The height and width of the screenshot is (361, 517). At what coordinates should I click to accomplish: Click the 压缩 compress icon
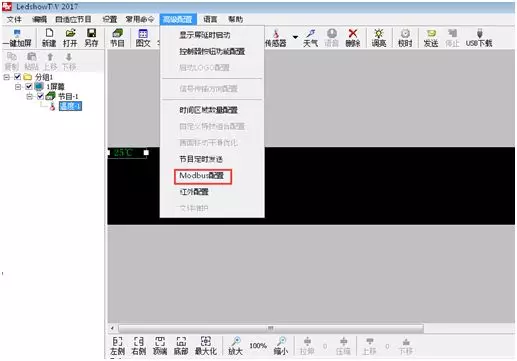(x=343, y=346)
